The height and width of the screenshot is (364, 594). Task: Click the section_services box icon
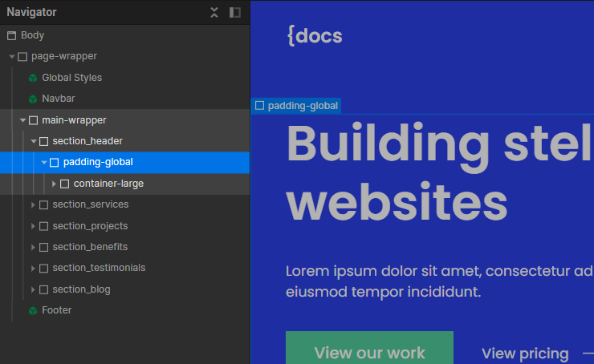[x=44, y=205]
